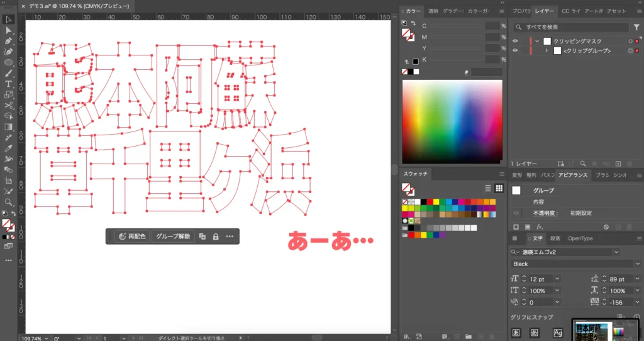Create new layer in Layers panel
The width and height of the screenshot is (644, 341).
(x=618, y=164)
